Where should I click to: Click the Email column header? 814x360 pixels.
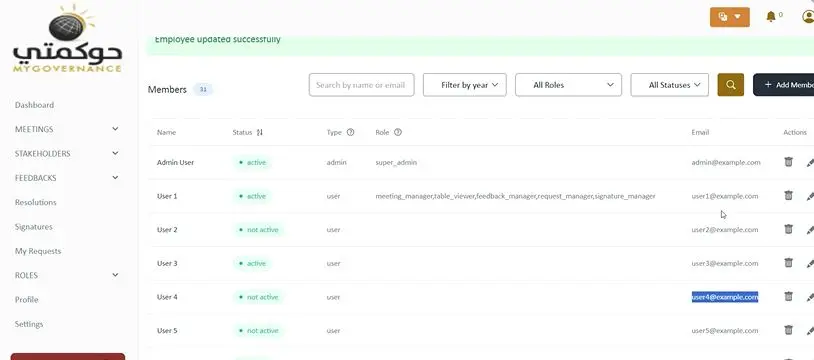[700, 132]
